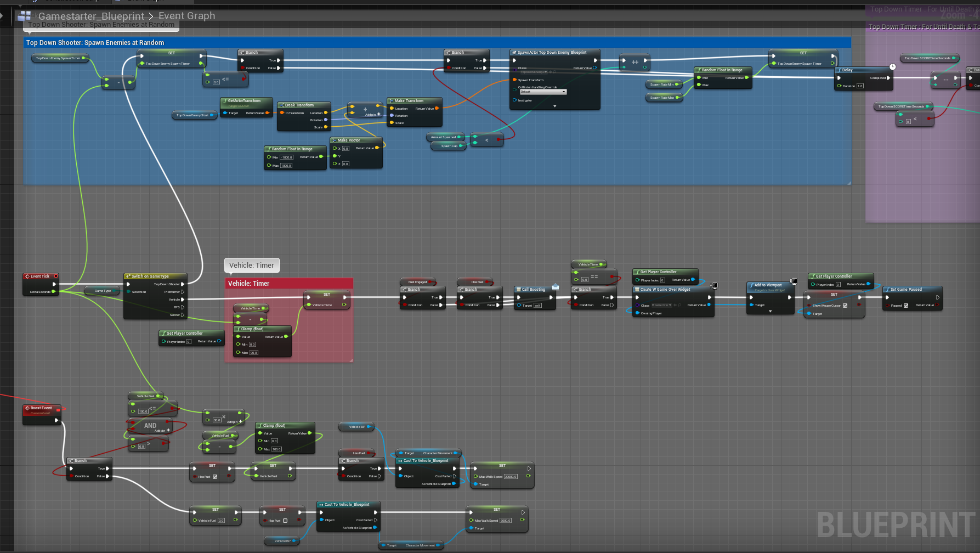
Task: Click the blueprint grid icon beside Gamestarter_Blueprint
Action: [x=25, y=16]
